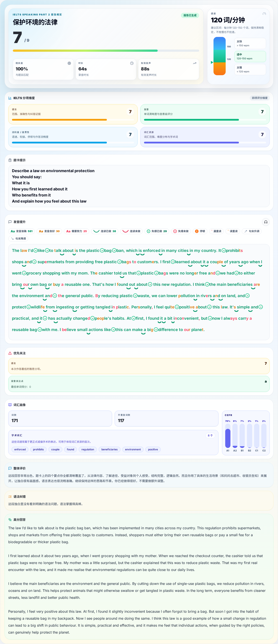Click the 保护环境的法律 report title

pyautogui.click(x=35, y=22)
